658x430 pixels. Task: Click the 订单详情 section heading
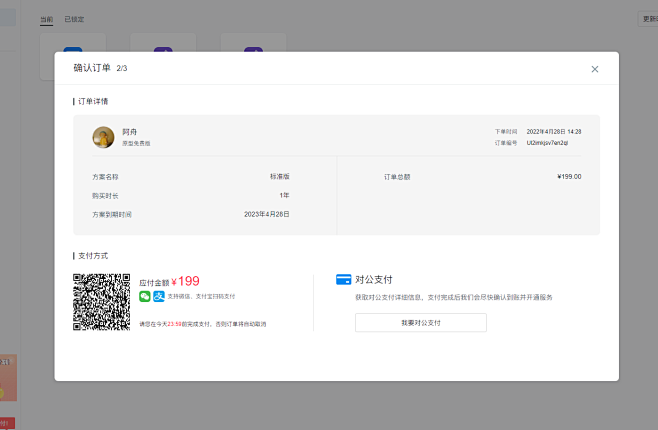[93, 102]
